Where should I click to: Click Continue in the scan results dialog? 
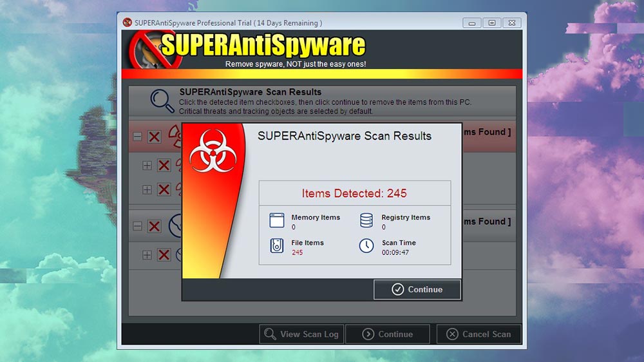(x=417, y=289)
